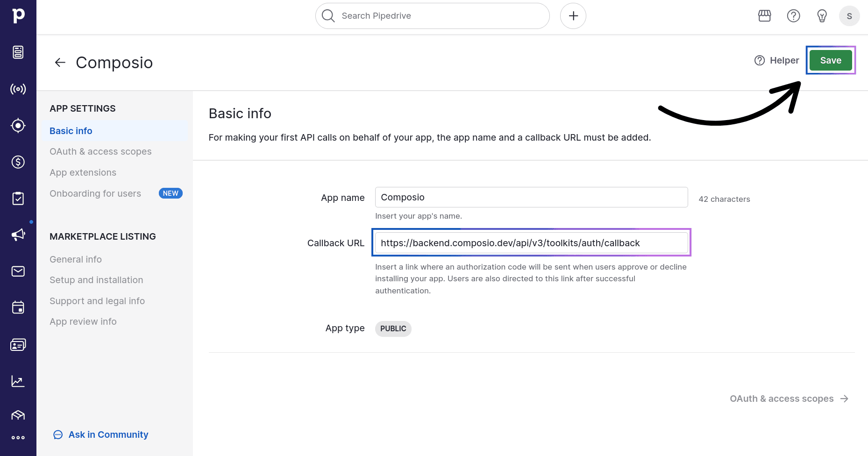The image size is (868, 456).
Task: Open the lightbulb assistant icon
Action: 822,16
